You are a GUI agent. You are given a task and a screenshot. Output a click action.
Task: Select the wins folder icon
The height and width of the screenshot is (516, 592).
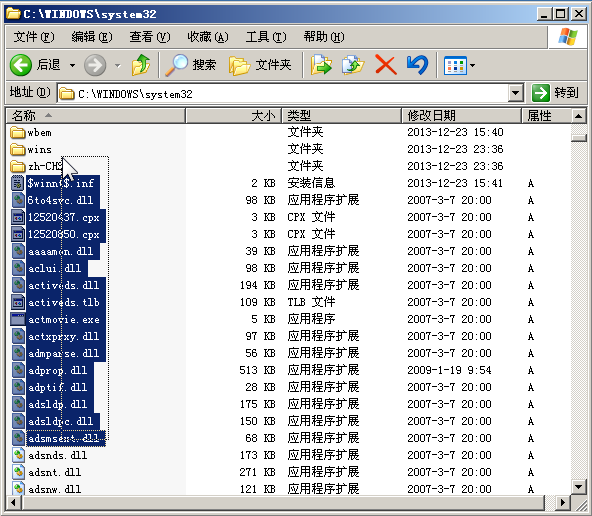click(18, 149)
